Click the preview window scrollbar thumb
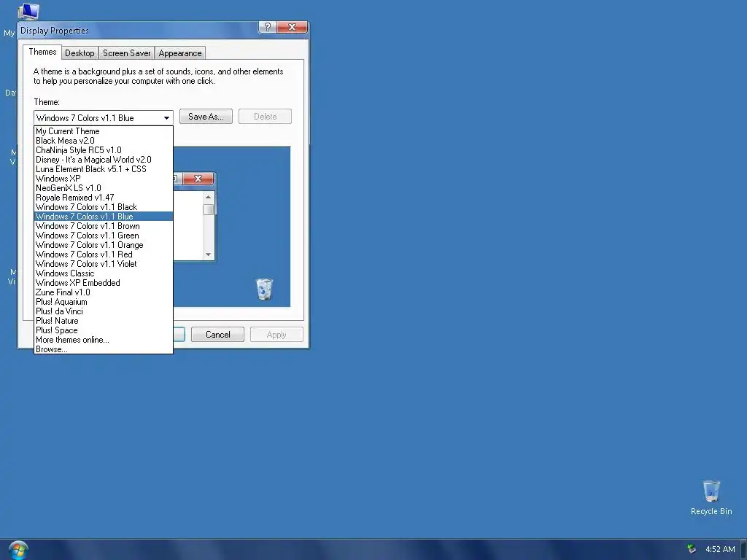This screenshot has width=747, height=560. click(208, 209)
